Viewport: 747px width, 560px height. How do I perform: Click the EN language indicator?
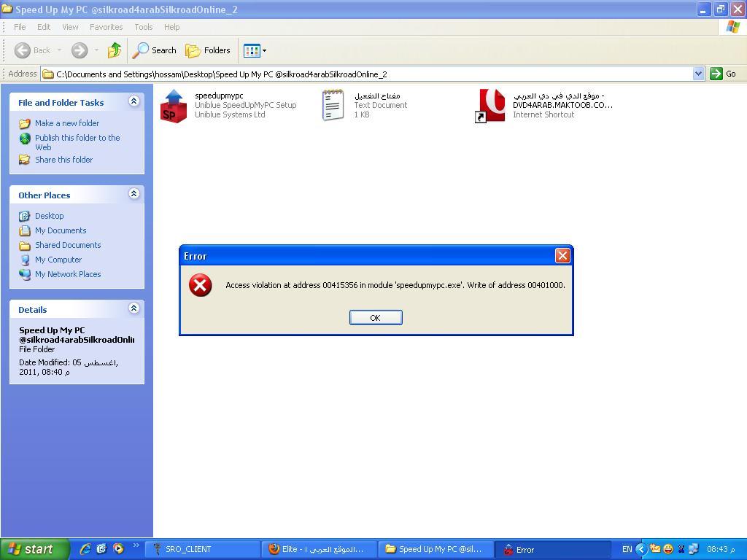627,550
